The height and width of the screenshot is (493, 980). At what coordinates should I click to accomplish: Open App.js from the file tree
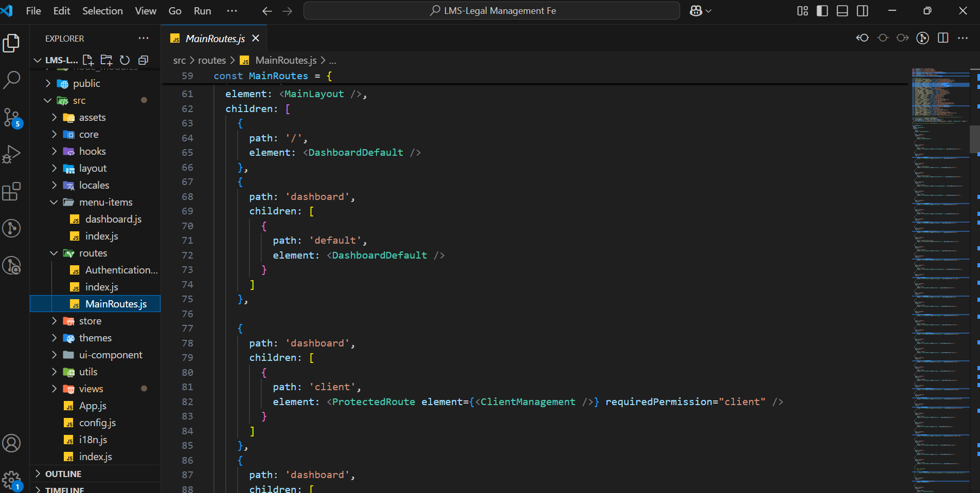pos(93,406)
